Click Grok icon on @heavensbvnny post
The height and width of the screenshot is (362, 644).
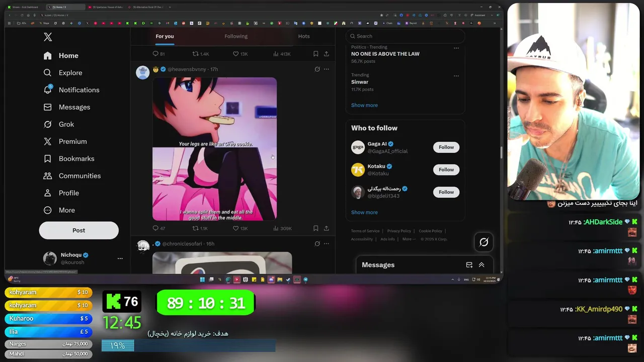(x=317, y=69)
